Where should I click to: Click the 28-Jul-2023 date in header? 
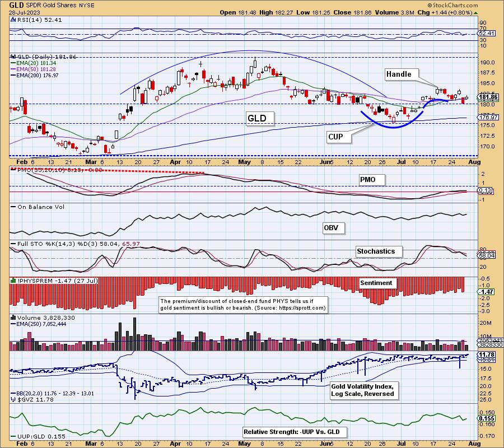coord(25,12)
